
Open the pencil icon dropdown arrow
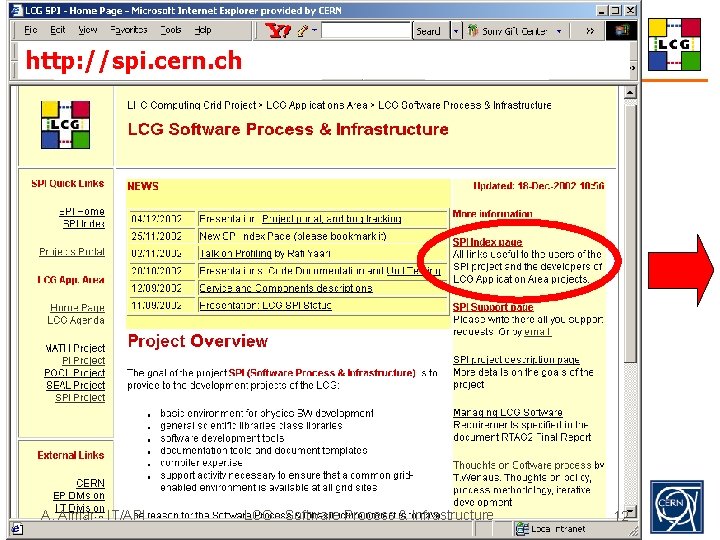(315, 30)
